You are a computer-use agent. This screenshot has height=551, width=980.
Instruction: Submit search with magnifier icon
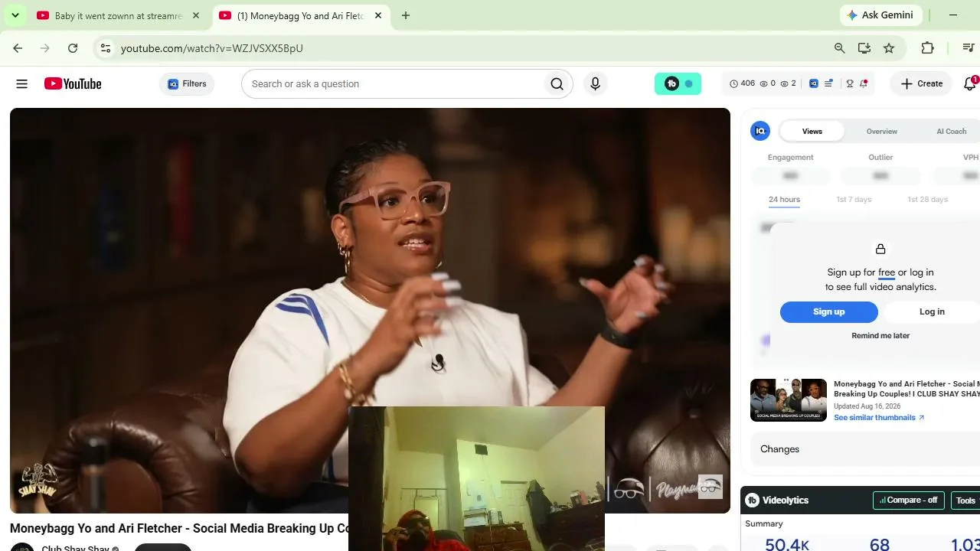pyautogui.click(x=557, y=84)
